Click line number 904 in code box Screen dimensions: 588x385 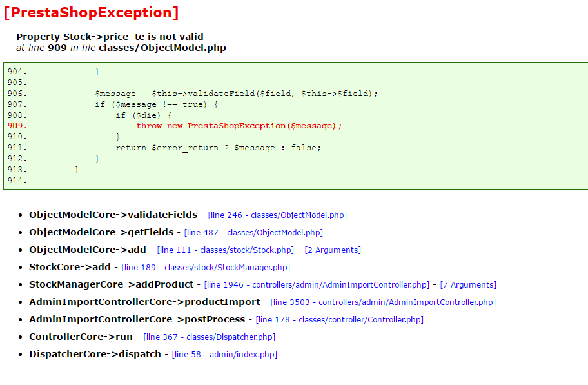(17, 72)
